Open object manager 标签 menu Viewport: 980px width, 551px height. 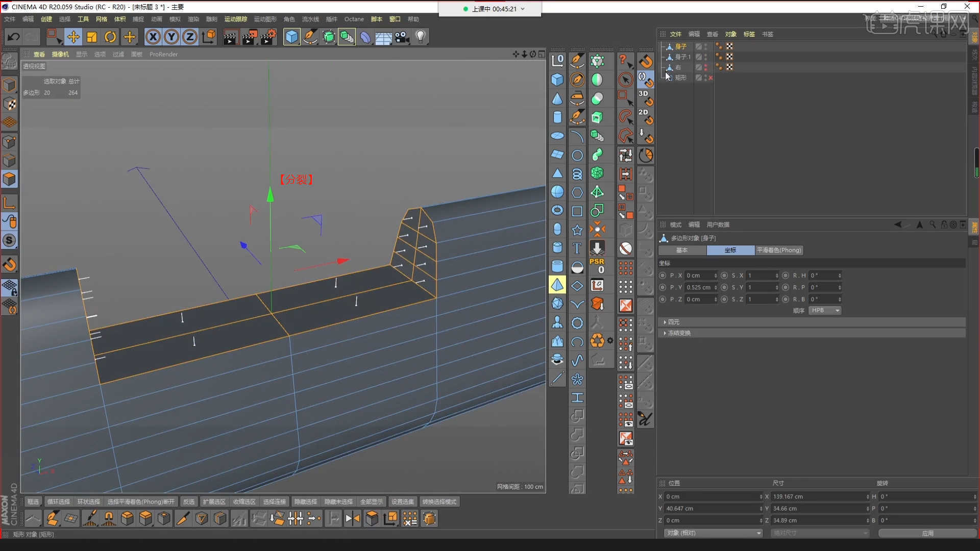[x=749, y=34]
